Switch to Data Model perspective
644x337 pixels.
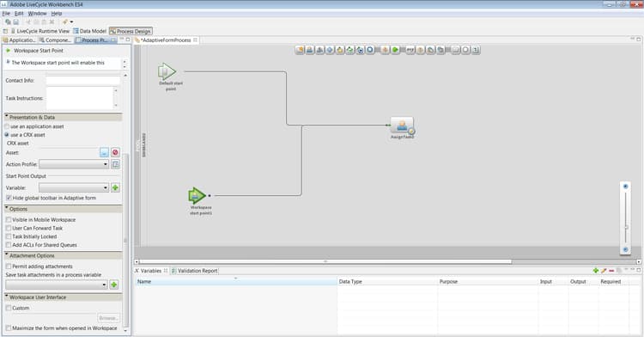tap(89, 31)
